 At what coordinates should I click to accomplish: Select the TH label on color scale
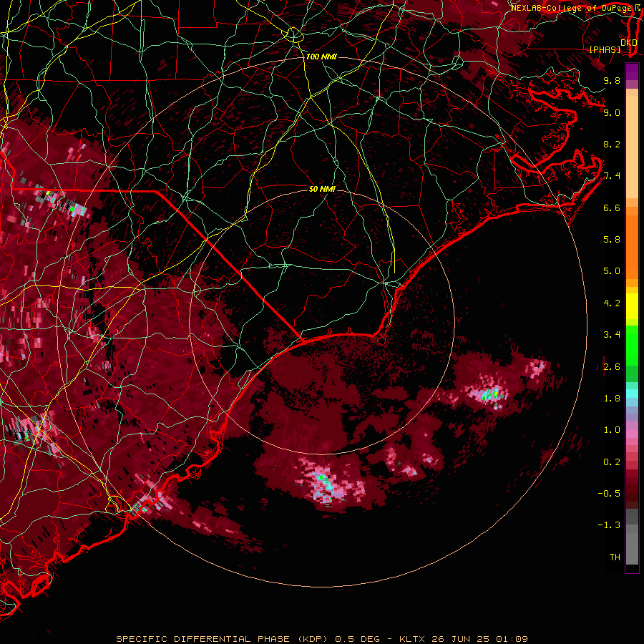tap(615, 557)
